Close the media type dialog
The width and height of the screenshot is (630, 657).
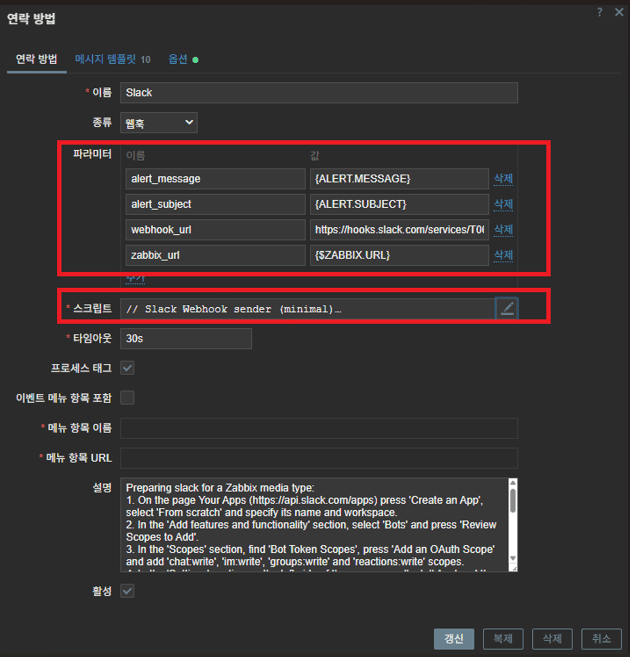pos(617,11)
